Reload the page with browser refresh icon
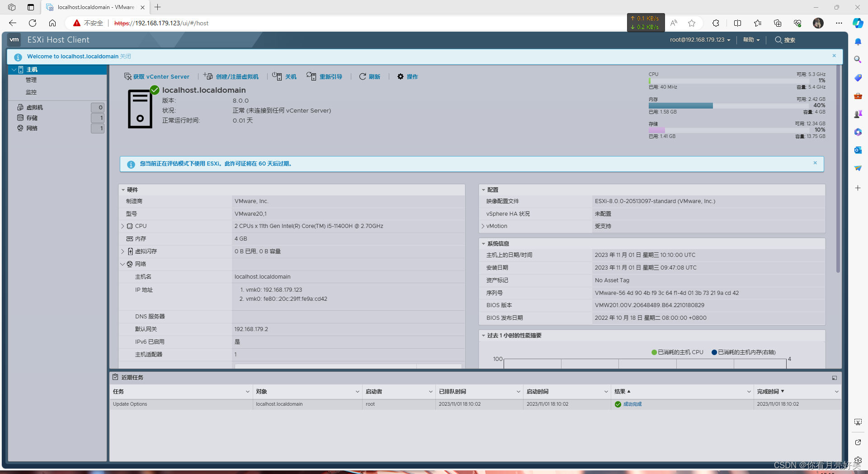 pos(33,23)
